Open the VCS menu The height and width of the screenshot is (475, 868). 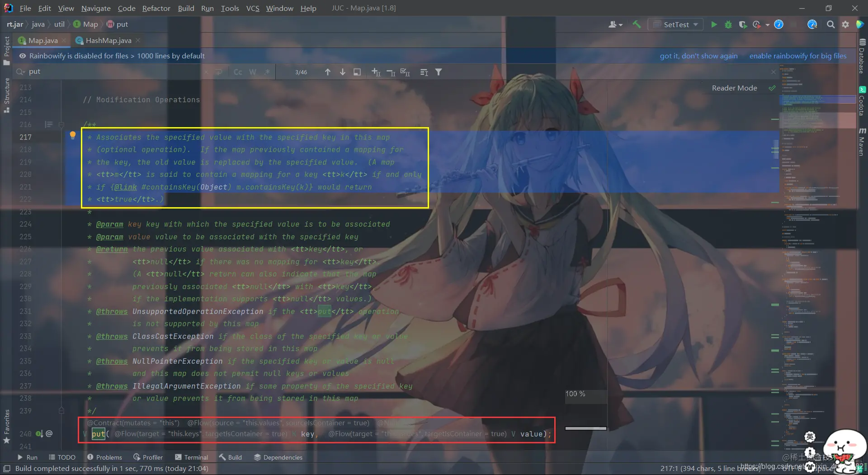coord(253,8)
